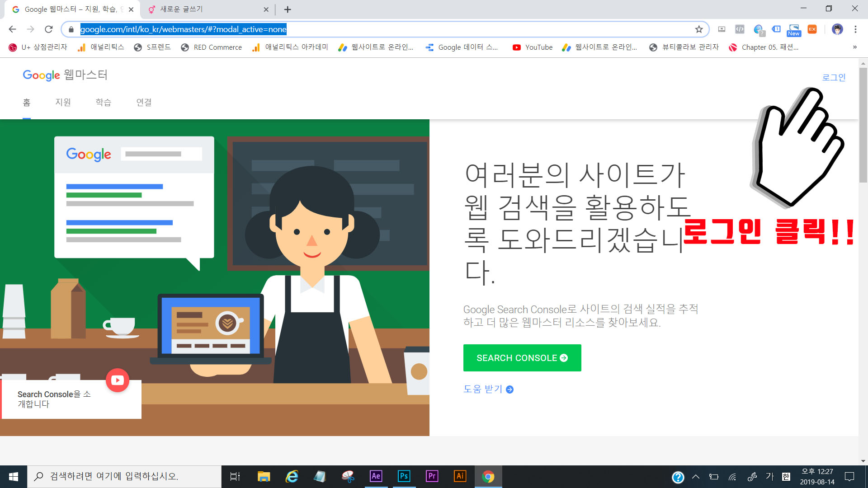Open the 애널리틱스 bookmark
The width and height of the screenshot is (868, 488).
click(x=101, y=47)
